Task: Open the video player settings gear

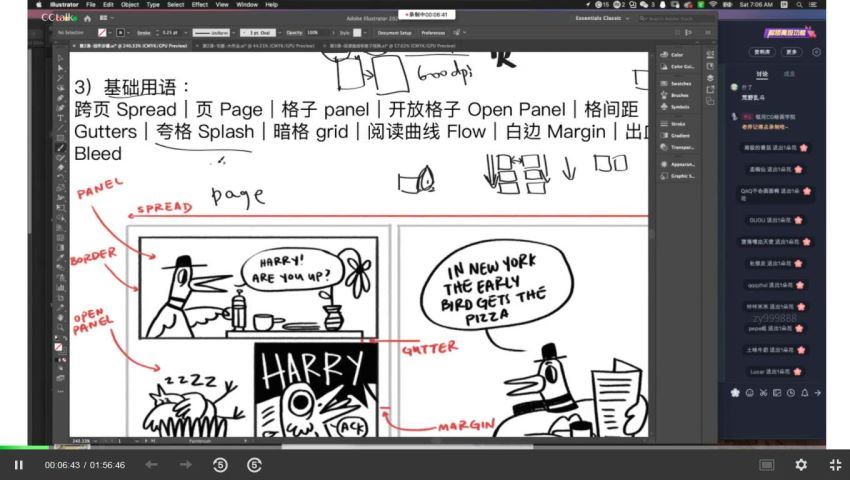Action: pyautogui.click(x=801, y=464)
